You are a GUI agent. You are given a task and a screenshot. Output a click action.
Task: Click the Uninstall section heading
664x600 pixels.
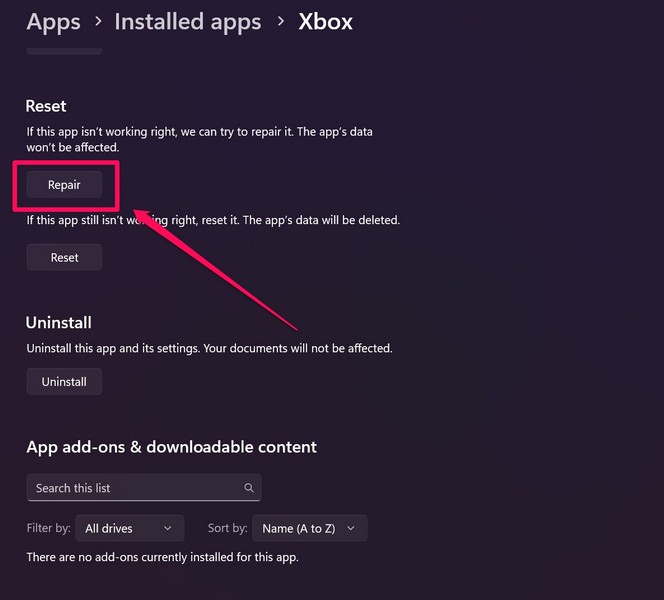(x=59, y=322)
